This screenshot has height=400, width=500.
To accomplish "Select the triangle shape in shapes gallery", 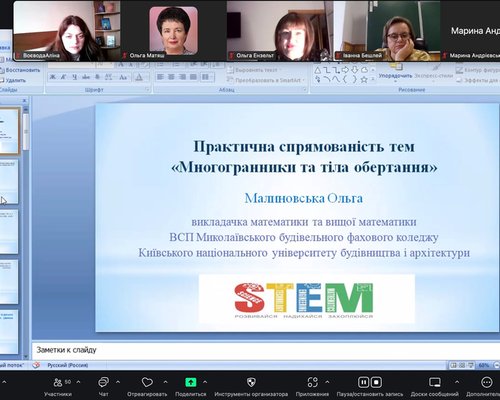I will pyautogui.click(x=317, y=70).
